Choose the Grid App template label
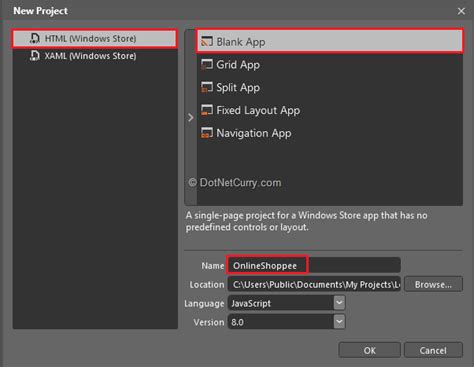Viewport: 474px width, 367px height. 238,65
